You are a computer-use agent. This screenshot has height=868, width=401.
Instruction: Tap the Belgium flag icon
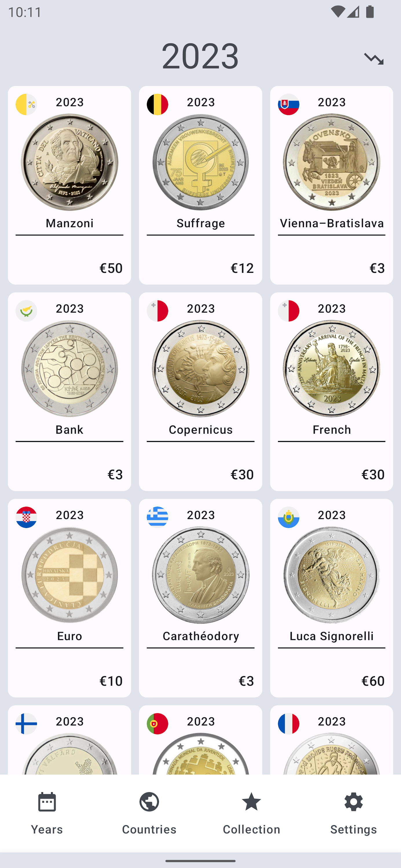tap(157, 104)
